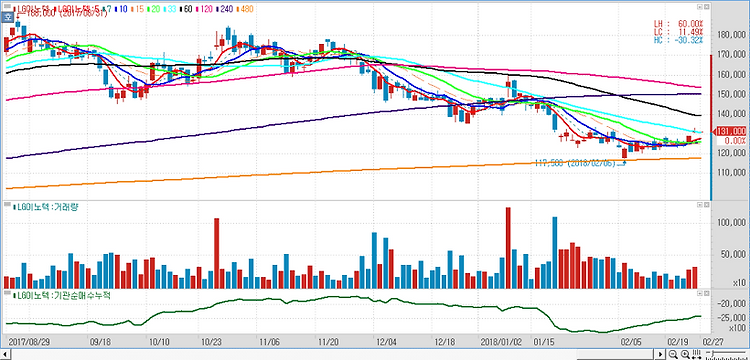Click the 100,000 volume axis label
The width and height of the screenshot is (750, 360).
[731, 223]
